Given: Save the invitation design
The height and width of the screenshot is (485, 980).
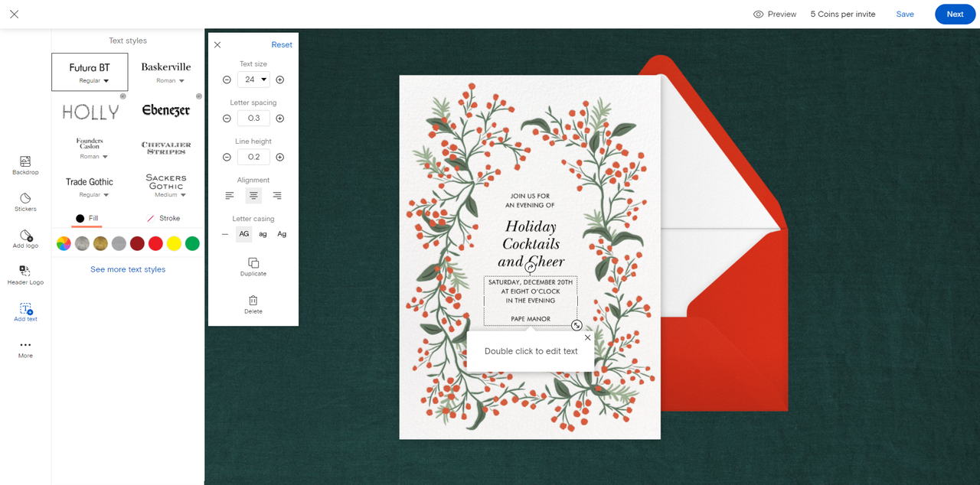Looking at the screenshot, I should [905, 14].
